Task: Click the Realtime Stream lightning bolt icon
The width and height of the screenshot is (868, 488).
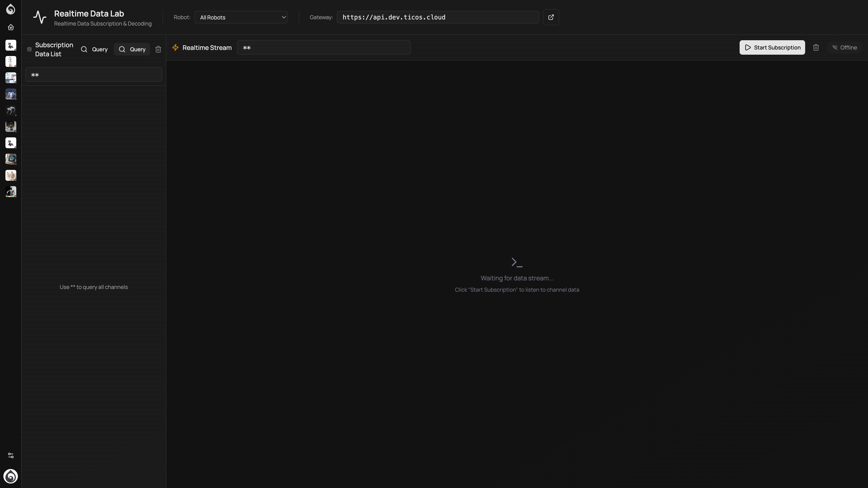Action: pos(175,47)
